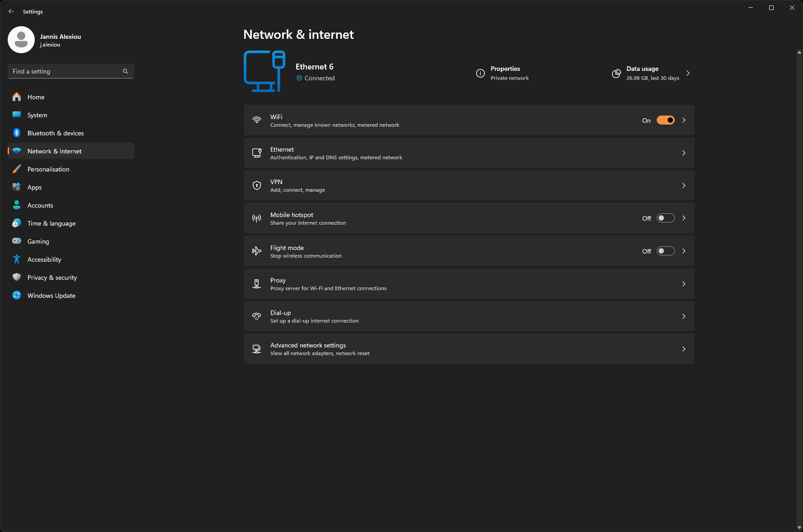Click 'Share your internet connection' description

pyautogui.click(x=308, y=223)
